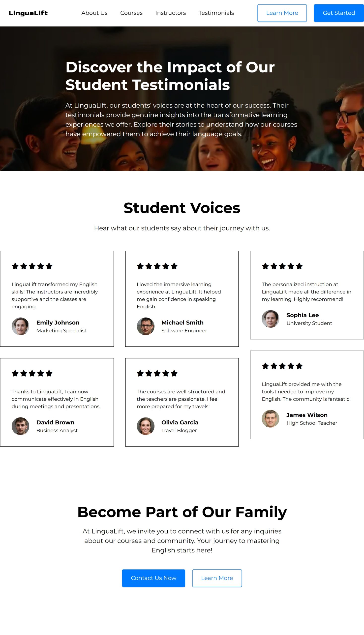Click the Contact Us Now button
364x635 pixels.
click(153, 578)
